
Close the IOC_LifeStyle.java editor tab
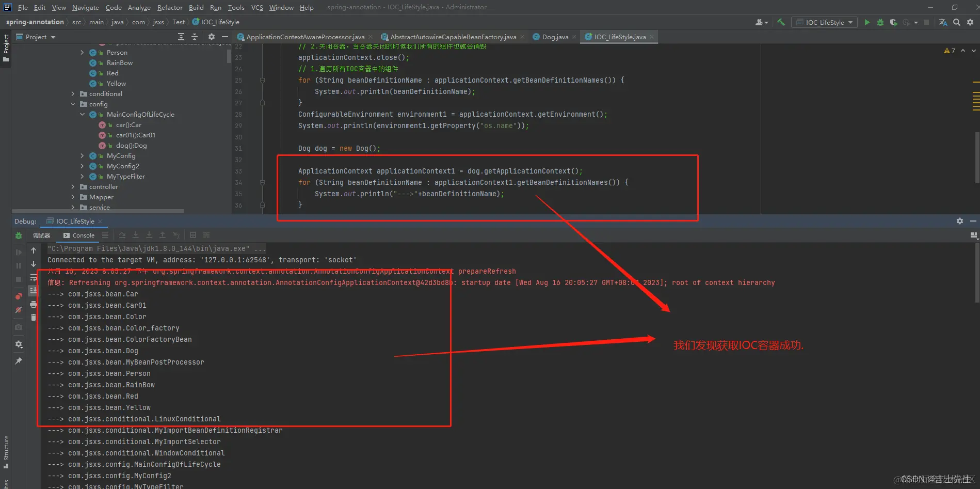[652, 37]
